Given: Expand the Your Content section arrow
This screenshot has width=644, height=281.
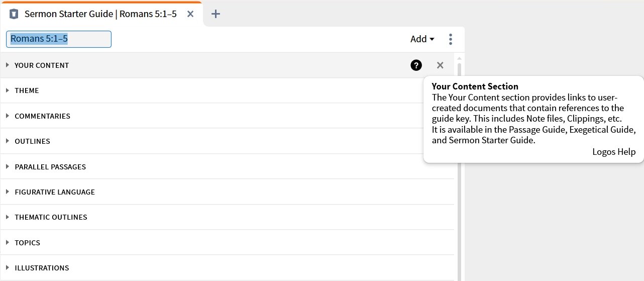Looking at the screenshot, I should click(8, 65).
